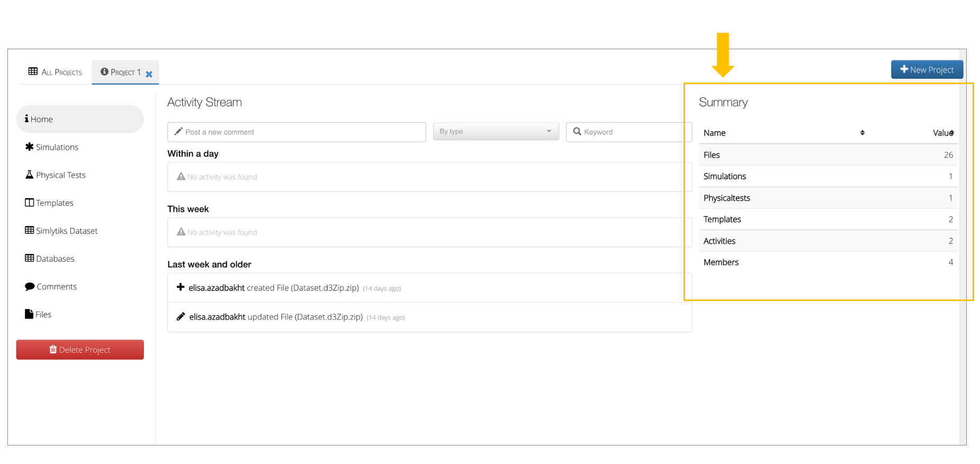Screen dimensions: 980x464
Task: Click the Comments speech bubble icon
Action: coord(30,286)
